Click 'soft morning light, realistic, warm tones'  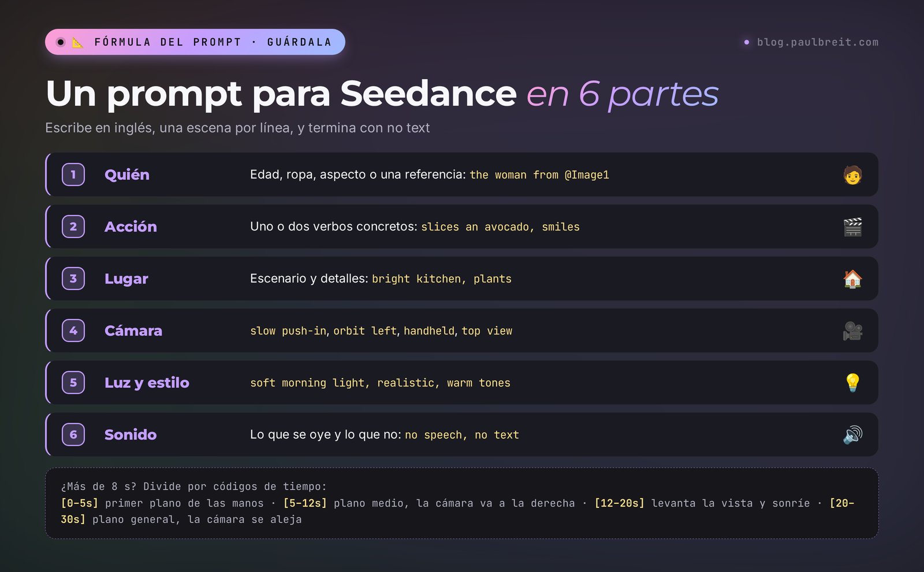[380, 382]
